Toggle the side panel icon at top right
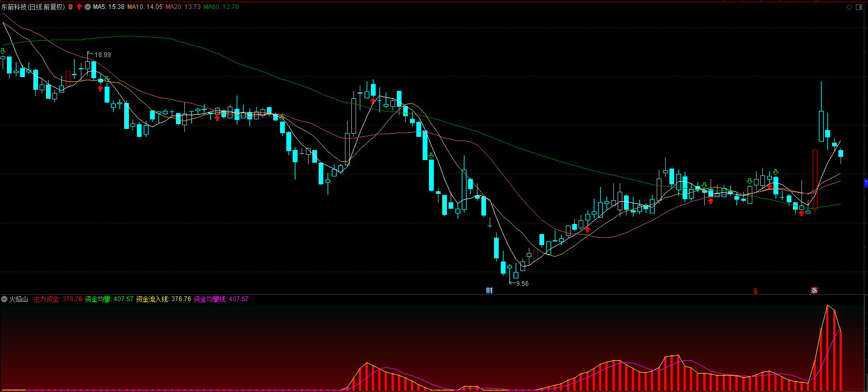Screen dimensions: 868x392 pos(860,7)
